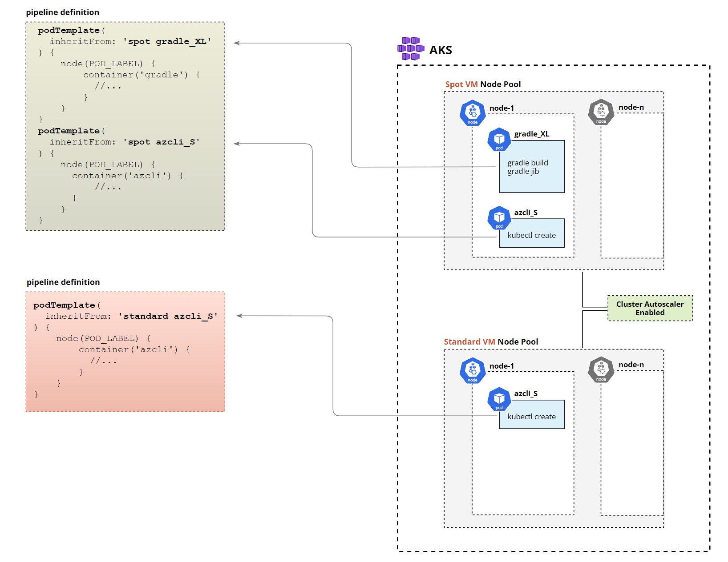
Task: Select the top pipeline definition label
Action: click(x=63, y=12)
